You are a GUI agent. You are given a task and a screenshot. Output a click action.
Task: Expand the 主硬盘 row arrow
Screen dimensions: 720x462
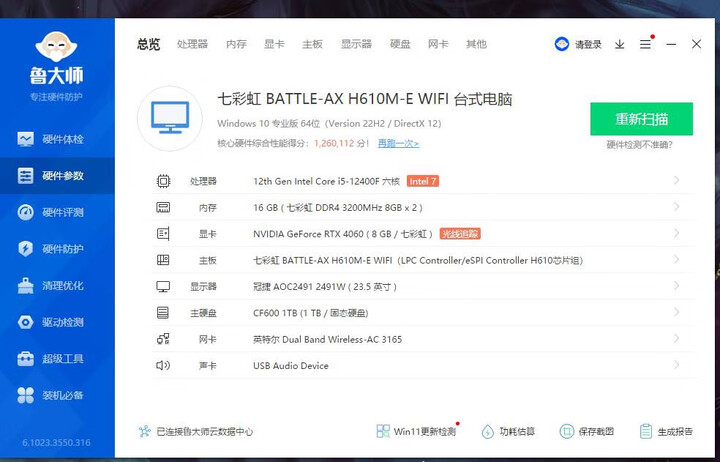677,313
